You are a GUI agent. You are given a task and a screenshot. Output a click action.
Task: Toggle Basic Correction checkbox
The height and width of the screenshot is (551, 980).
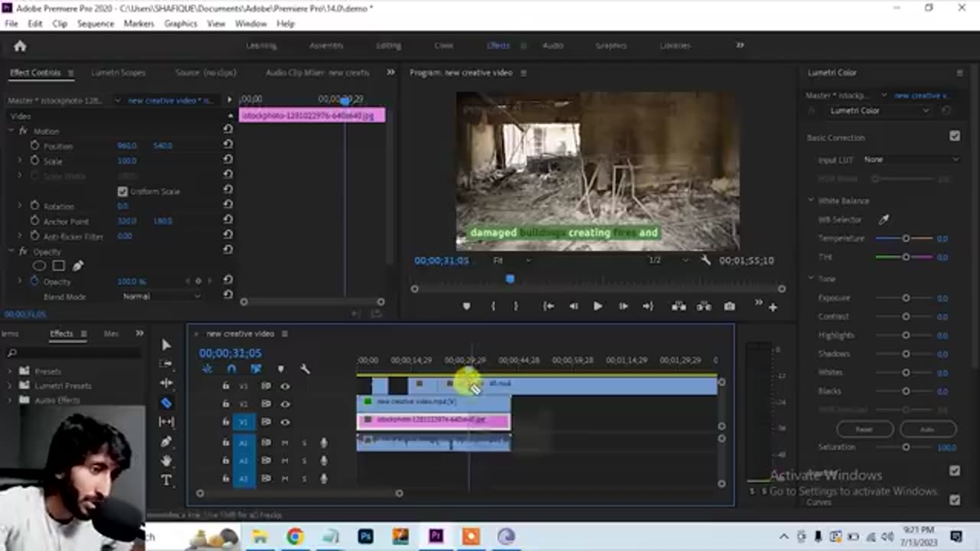click(x=955, y=136)
